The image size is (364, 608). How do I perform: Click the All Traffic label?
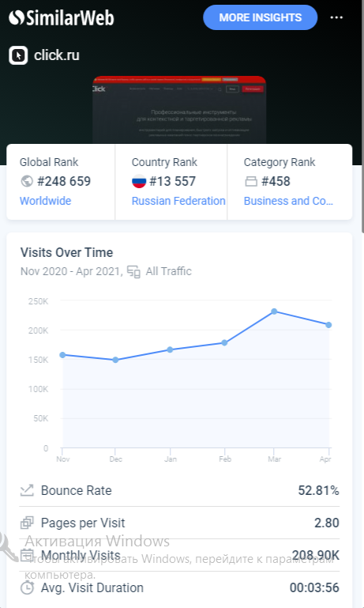[x=168, y=271]
